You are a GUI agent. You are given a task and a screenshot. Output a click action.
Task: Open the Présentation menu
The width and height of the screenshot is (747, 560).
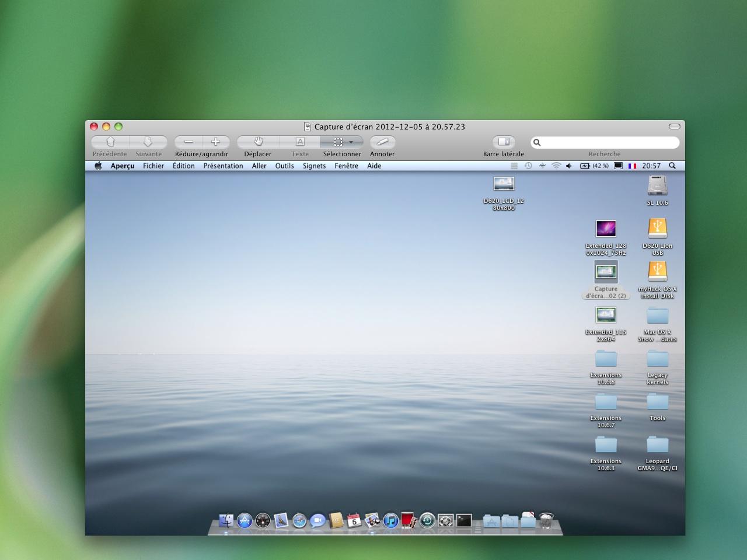click(x=223, y=166)
